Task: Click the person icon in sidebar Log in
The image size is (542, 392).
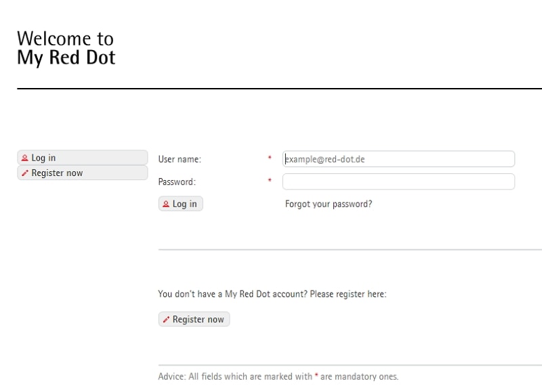Action: [x=25, y=158]
